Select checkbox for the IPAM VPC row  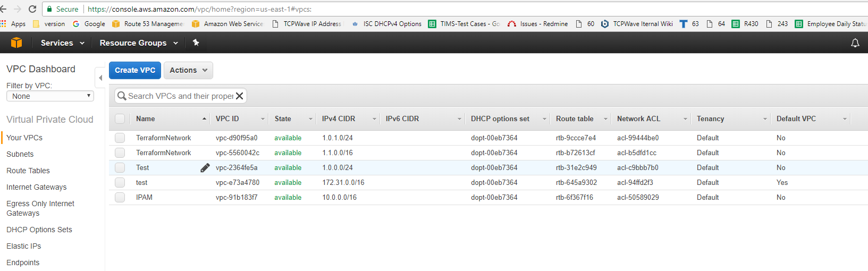(x=120, y=197)
